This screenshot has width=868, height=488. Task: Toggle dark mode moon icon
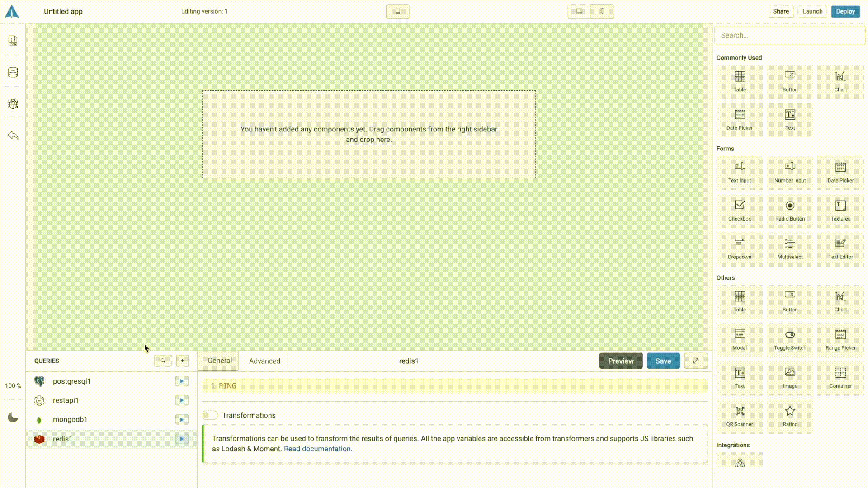click(x=13, y=418)
